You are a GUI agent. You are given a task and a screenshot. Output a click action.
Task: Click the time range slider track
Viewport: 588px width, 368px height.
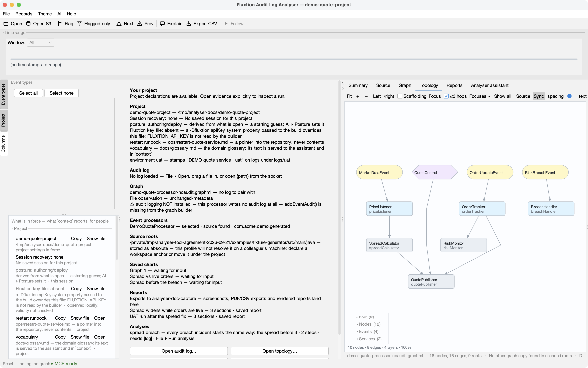[294, 59]
